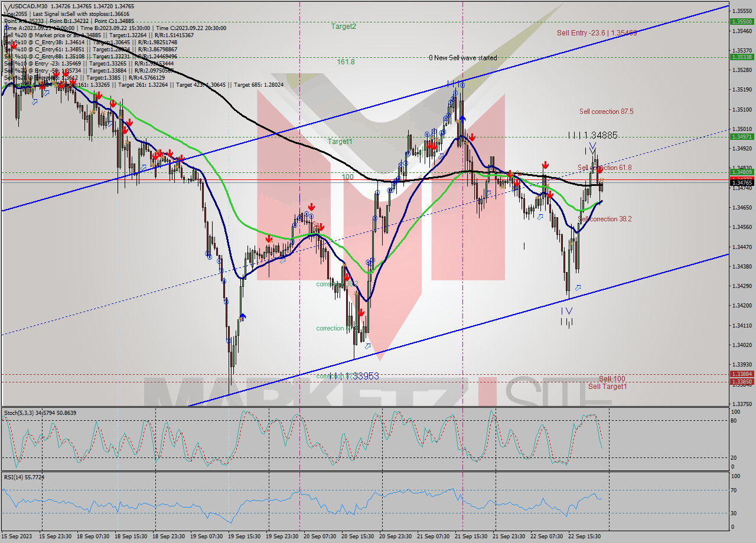The width and height of the screenshot is (756, 543).
Task: Click the 1.34200 price axis value
Action: pyautogui.click(x=741, y=305)
